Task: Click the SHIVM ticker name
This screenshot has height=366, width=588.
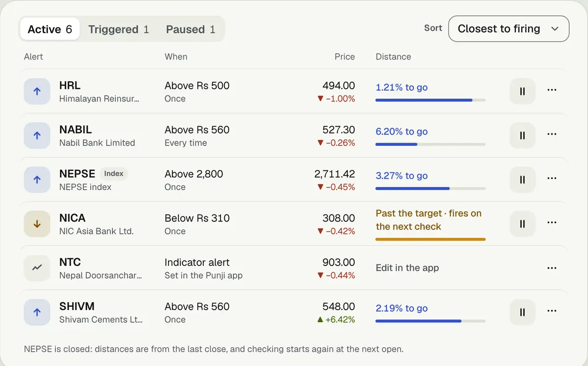Action: coord(77,307)
